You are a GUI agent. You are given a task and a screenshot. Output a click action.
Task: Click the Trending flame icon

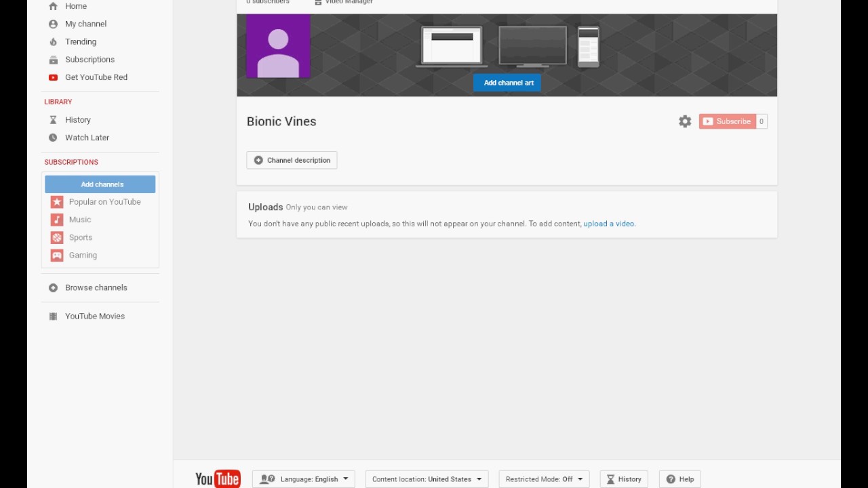[x=53, y=41]
